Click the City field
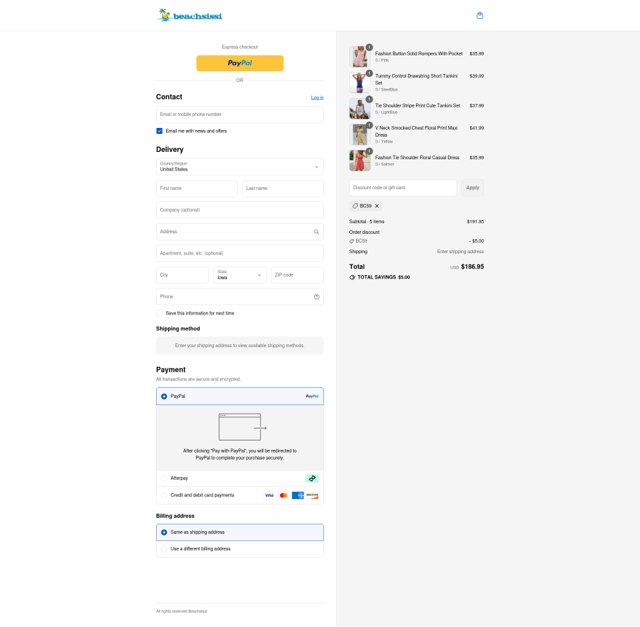Viewport: 640px width, 627px height. click(182, 275)
